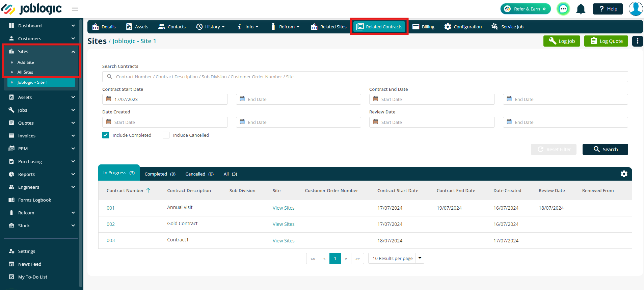Open results per page dropdown
Image resolution: width=644 pixels, height=290 pixels.
(420, 258)
